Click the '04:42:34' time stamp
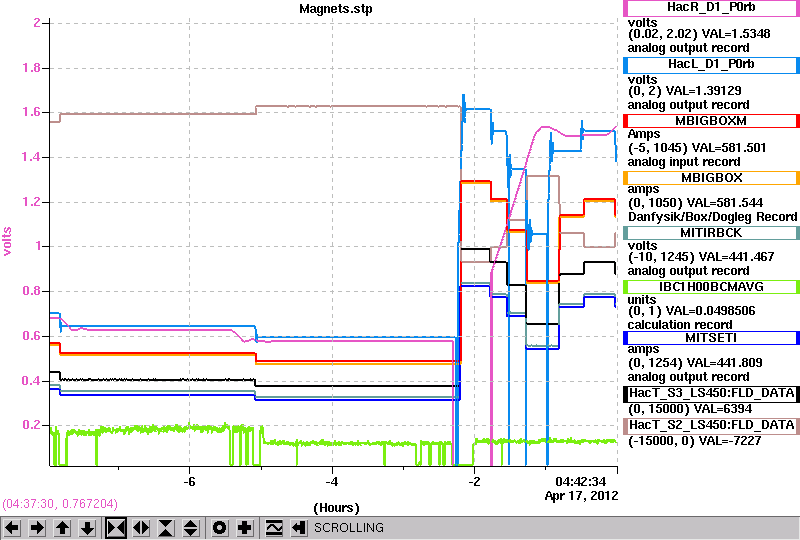The width and height of the screenshot is (800, 540). 581,482
